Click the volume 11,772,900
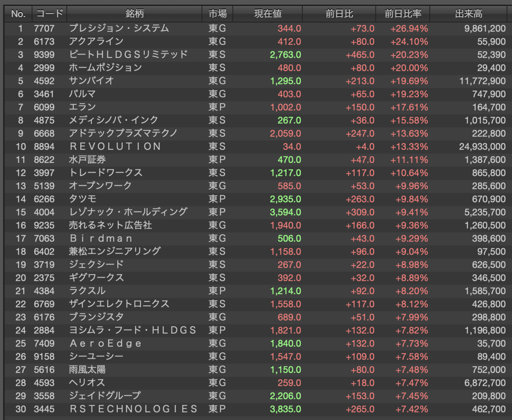Viewport: 512px width, 420px height. pos(483,81)
